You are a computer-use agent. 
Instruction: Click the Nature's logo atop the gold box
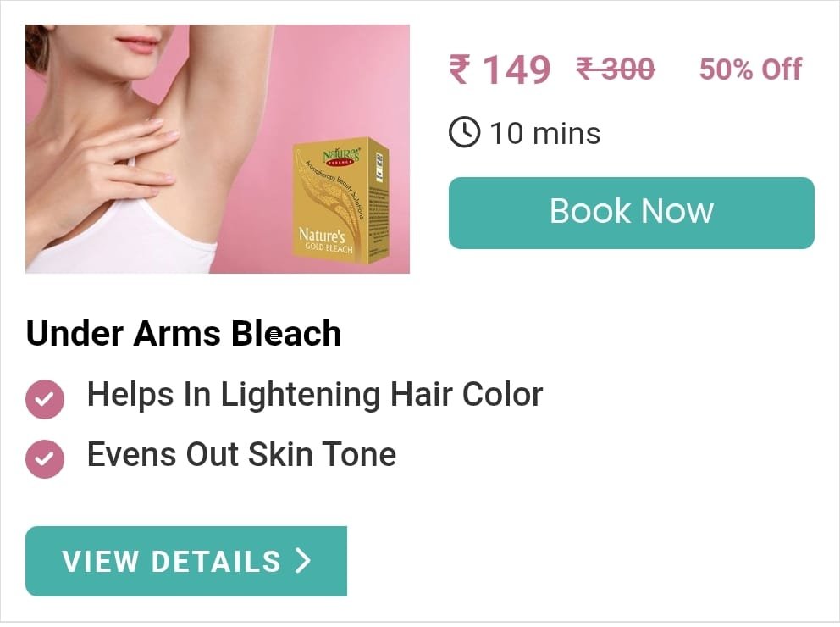341,157
